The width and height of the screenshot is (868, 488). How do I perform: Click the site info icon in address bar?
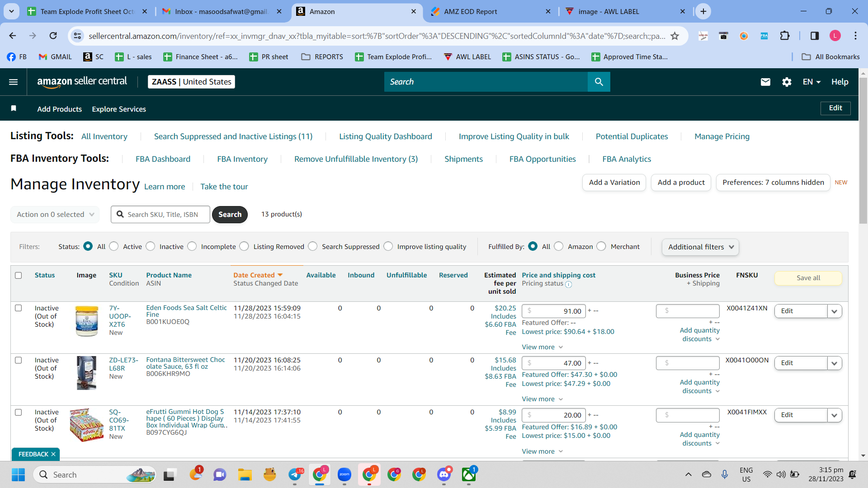tap(78, 36)
